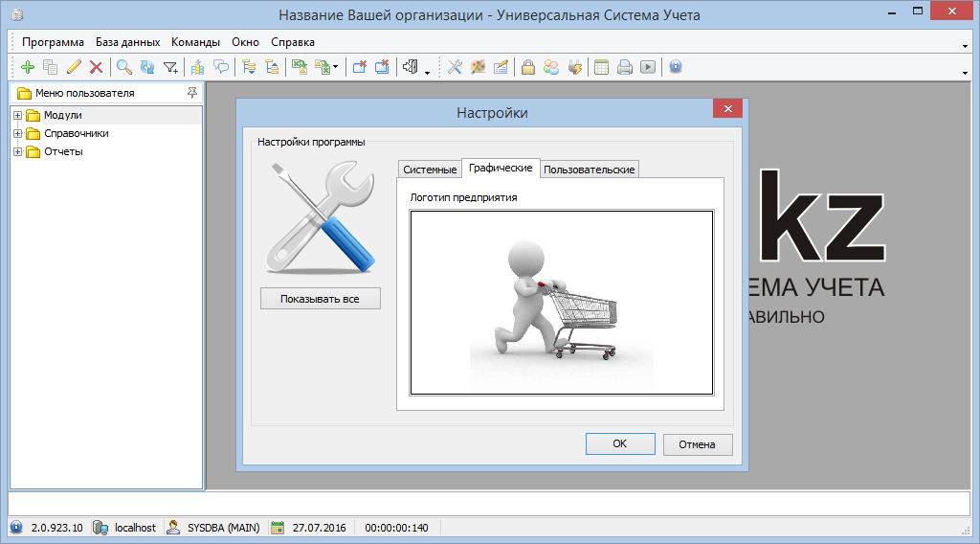Click the padlock icon in toolbar
980x544 pixels.
tap(527, 67)
